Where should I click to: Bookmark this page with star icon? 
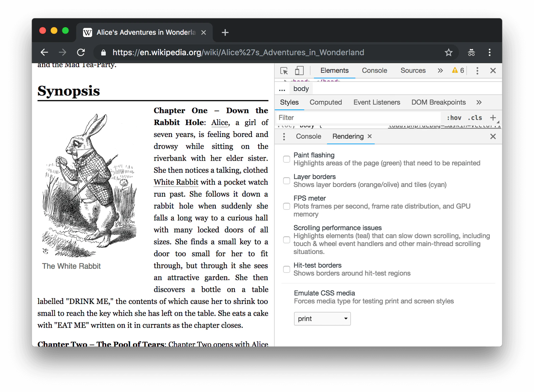pos(449,52)
